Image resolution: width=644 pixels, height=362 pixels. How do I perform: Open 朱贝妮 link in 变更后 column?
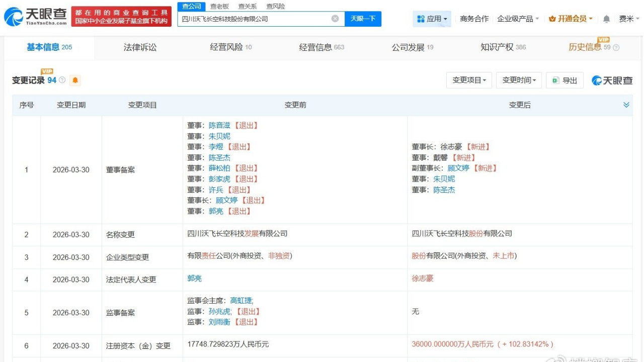(x=444, y=179)
